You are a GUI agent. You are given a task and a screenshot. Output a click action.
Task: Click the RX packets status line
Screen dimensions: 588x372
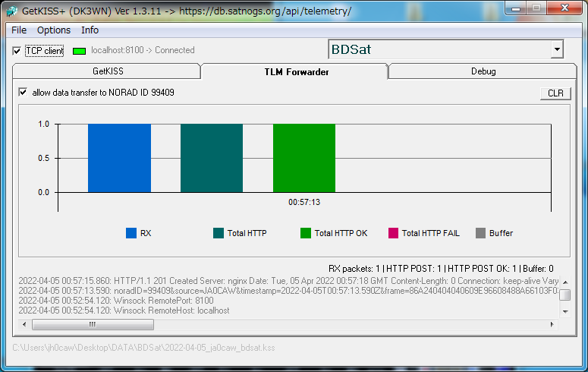pyautogui.click(x=441, y=269)
